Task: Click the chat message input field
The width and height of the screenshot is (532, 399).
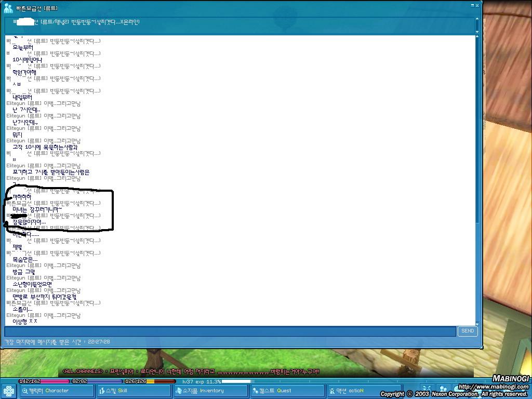Action: click(230, 331)
